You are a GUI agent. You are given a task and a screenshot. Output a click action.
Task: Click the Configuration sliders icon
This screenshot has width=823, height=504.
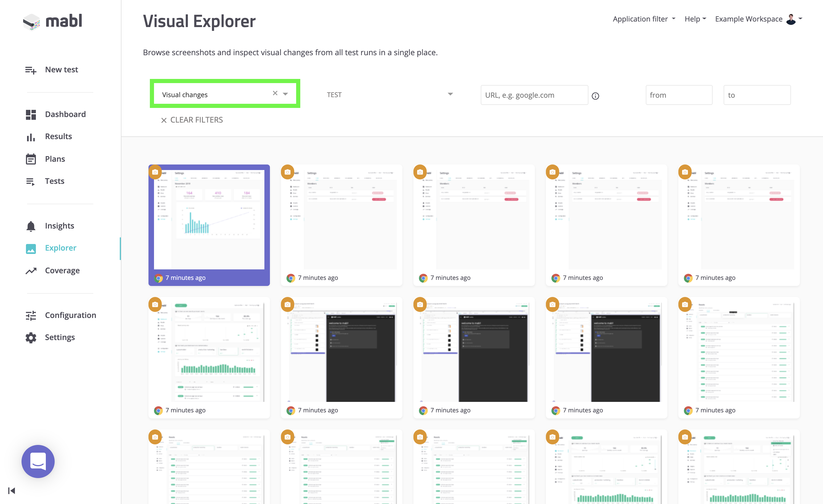coord(30,315)
